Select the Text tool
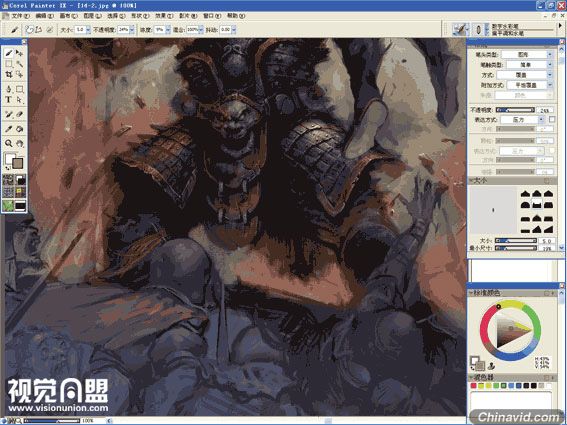 [x=9, y=99]
